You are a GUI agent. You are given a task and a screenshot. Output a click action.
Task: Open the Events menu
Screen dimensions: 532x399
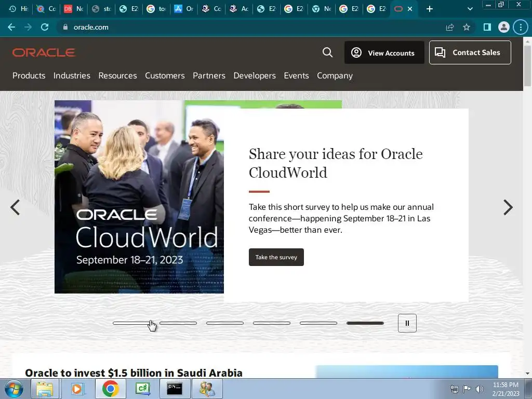(296, 75)
